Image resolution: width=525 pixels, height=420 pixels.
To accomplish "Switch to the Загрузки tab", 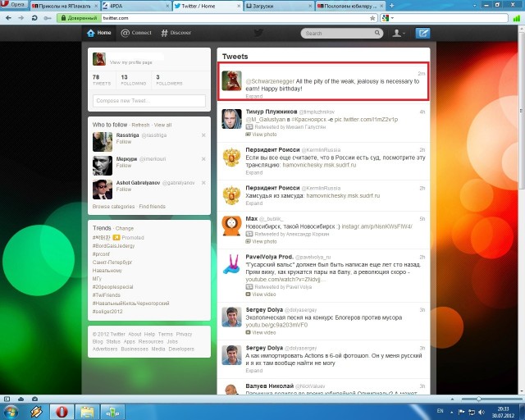I will pos(279,6).
